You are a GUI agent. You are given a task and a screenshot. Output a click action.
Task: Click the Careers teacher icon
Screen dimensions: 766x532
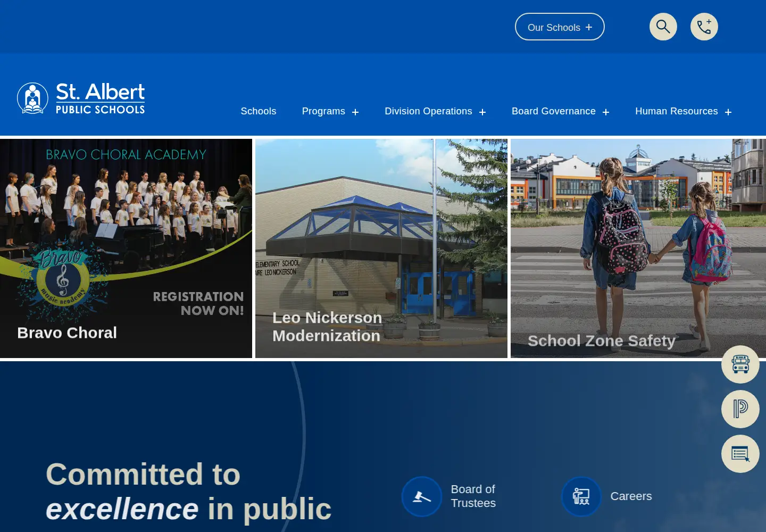(581, 496)
